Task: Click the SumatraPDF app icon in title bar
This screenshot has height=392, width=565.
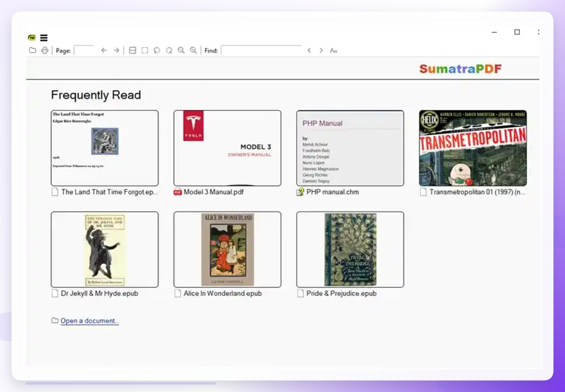Action: click(x=32, y=38)
